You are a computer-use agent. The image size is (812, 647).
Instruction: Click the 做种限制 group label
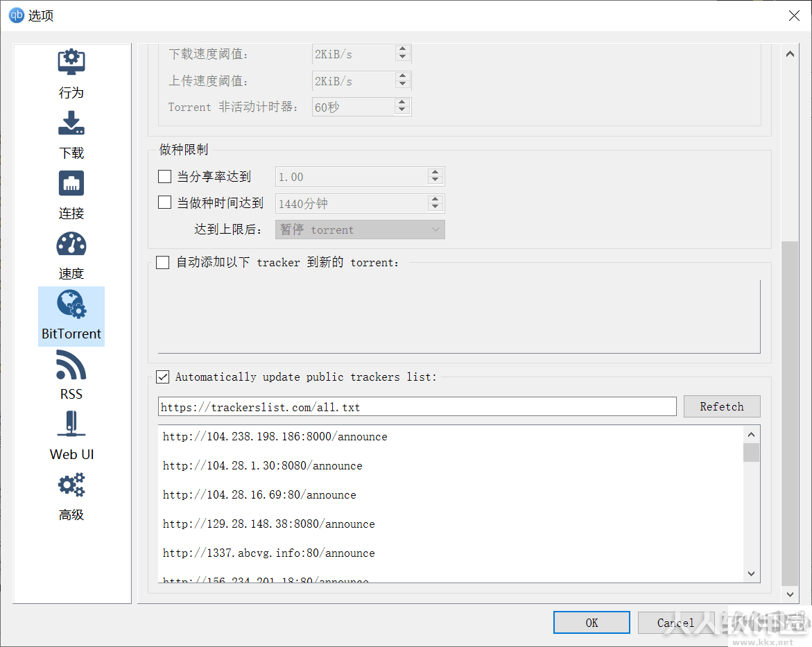(184, 150)
